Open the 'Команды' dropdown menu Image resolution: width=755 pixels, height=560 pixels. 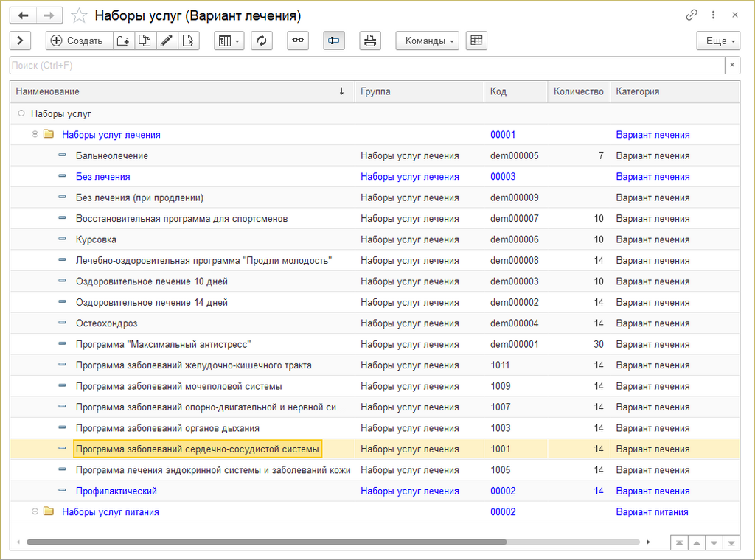[427, 41]
